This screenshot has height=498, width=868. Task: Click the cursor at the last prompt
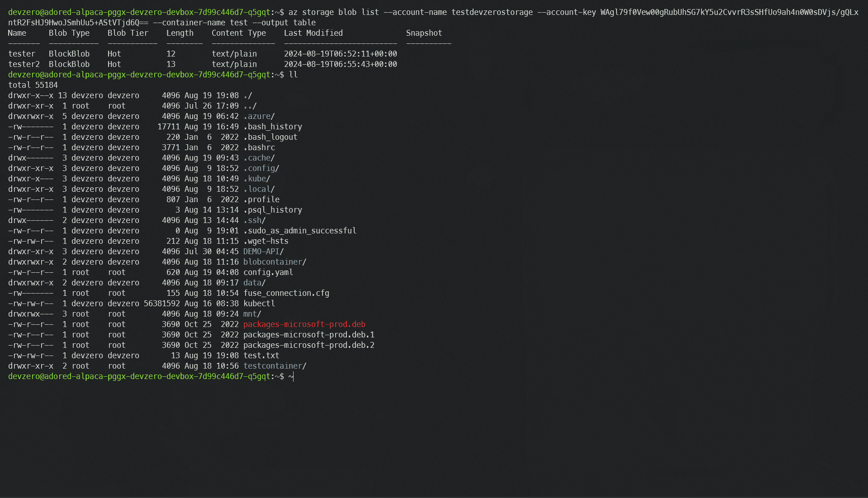pyautogui.click(x=292, y=376)
